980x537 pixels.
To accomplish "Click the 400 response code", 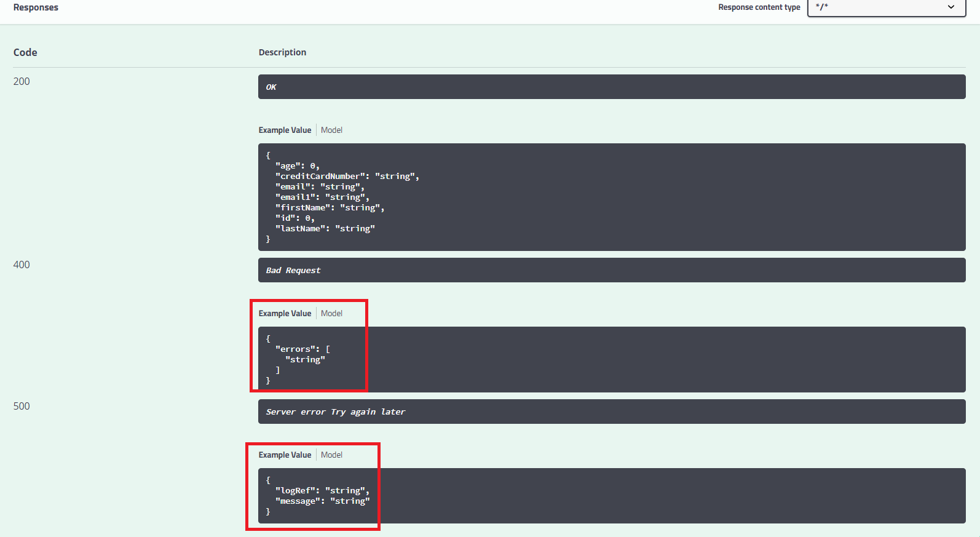I will tap(22, 265).
